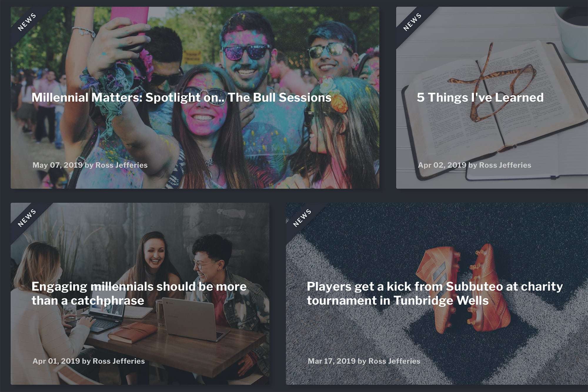Click NEWS ribbon on Subbuteo tournament card

[x=302, y=218]
